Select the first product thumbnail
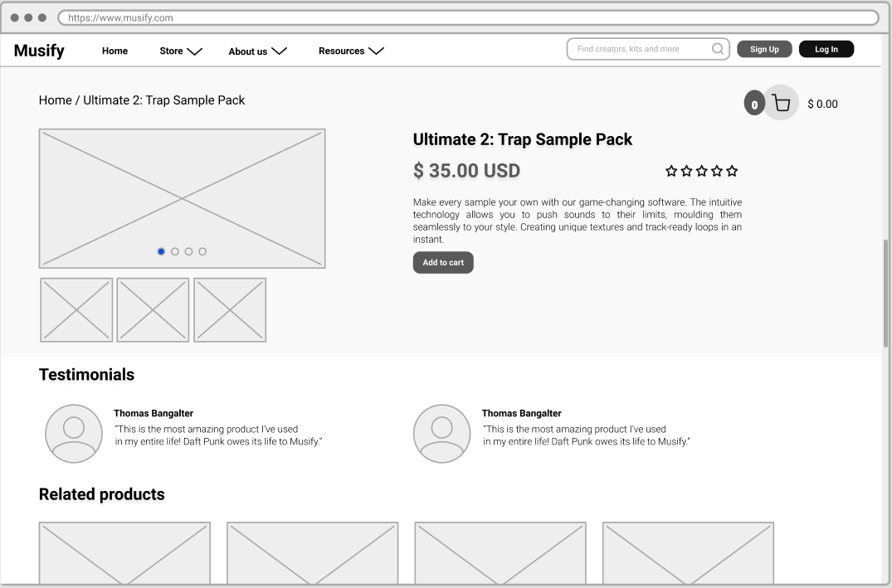Viewport: 892px width, 588px height. [76, 310]
